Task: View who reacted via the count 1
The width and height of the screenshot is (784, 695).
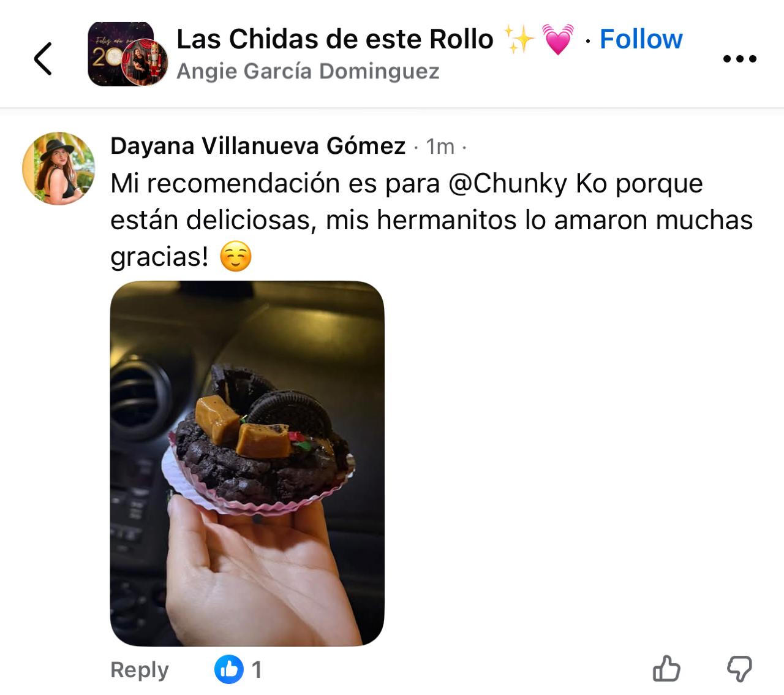Action: 257,670
